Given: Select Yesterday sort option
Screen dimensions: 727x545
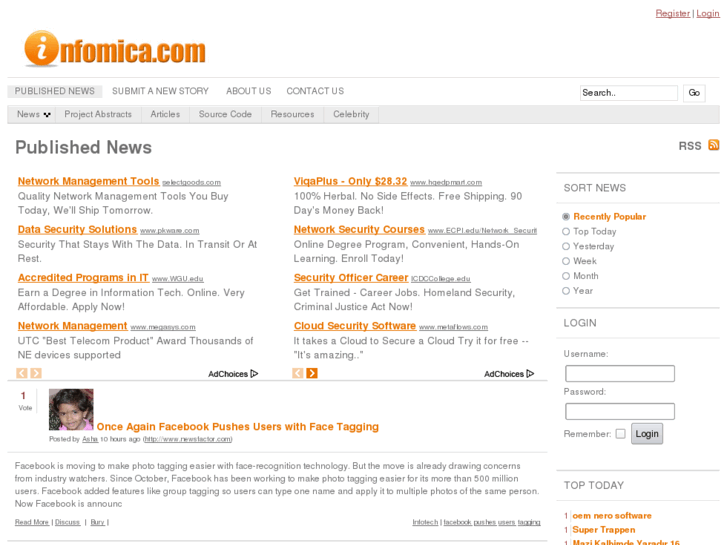Looking at the screenshot, I should [566, 246].
